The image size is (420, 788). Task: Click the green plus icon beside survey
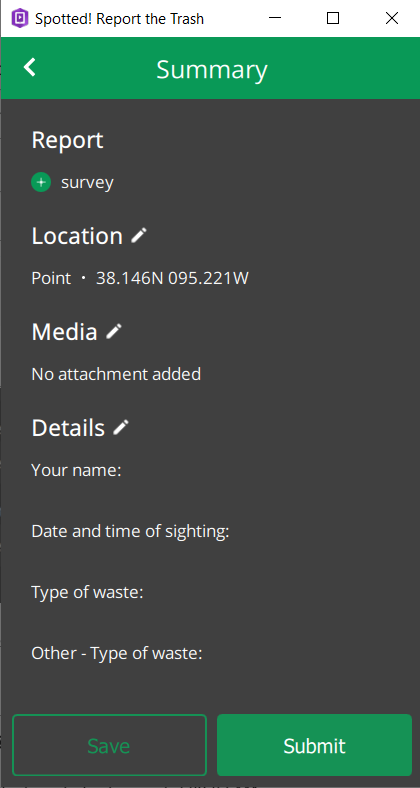pyautogui.click(x=41, y=182)
